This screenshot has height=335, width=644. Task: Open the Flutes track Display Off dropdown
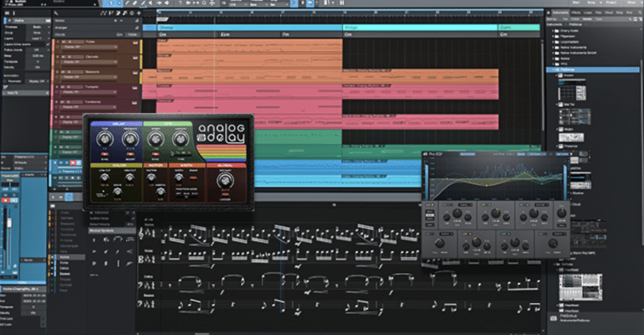[x=89, y=47]
